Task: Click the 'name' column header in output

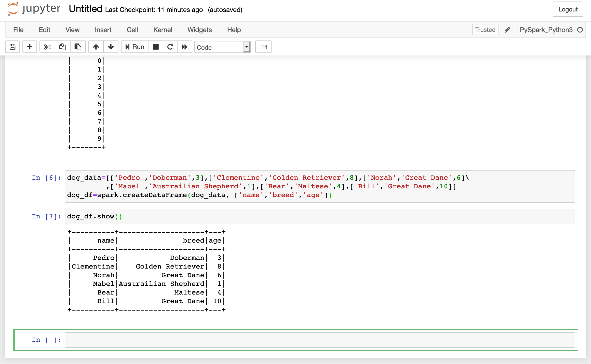Action: click(106, 241)
